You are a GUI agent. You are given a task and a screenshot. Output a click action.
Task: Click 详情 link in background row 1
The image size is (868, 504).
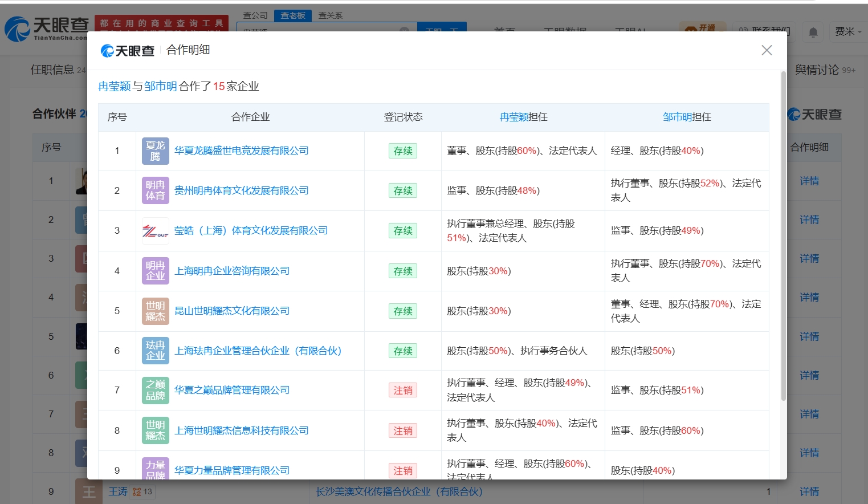click(809, 181)
